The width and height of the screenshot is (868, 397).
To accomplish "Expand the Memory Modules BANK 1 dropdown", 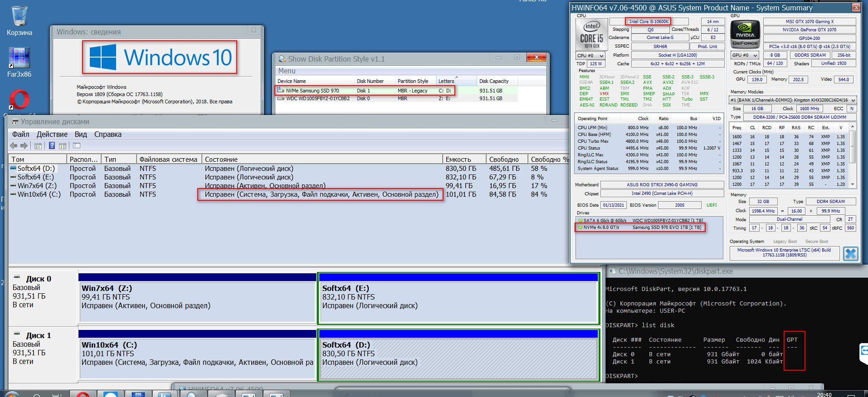I will coord(793,100).
